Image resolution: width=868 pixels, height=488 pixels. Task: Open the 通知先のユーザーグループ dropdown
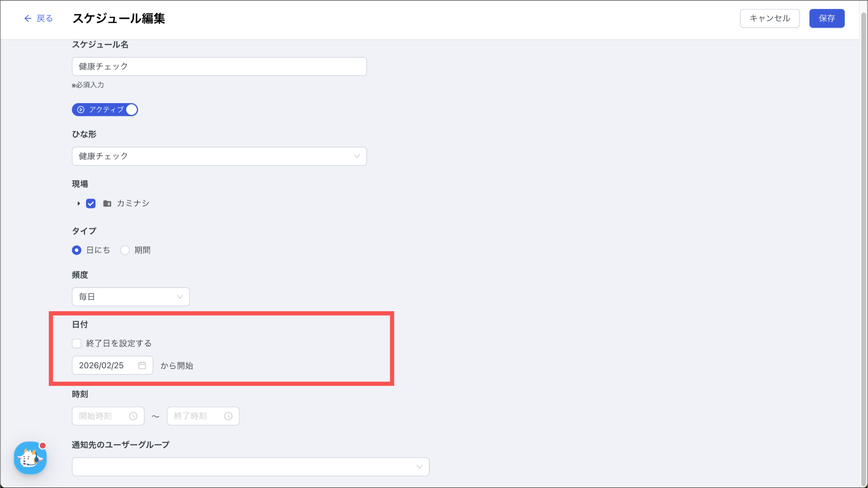coord(250,466)
